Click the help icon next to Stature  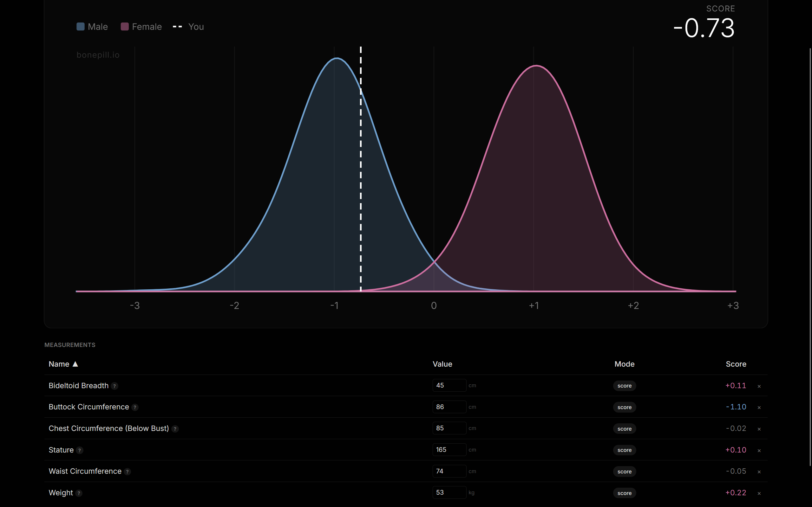pyautogui.click(x=80, y=450)
